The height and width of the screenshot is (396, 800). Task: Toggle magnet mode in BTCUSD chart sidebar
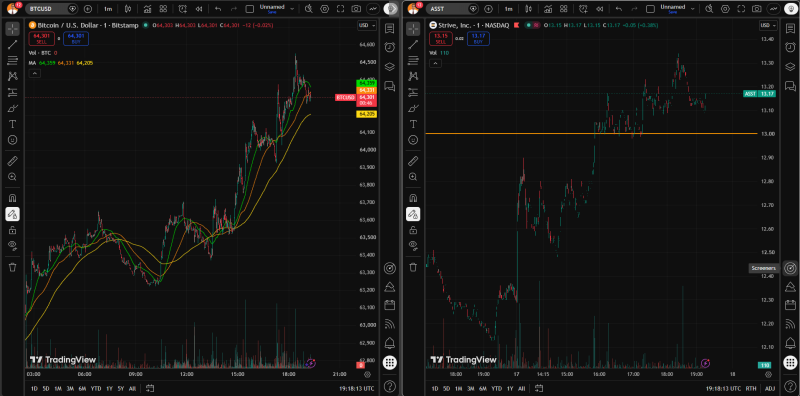[13, 198]
